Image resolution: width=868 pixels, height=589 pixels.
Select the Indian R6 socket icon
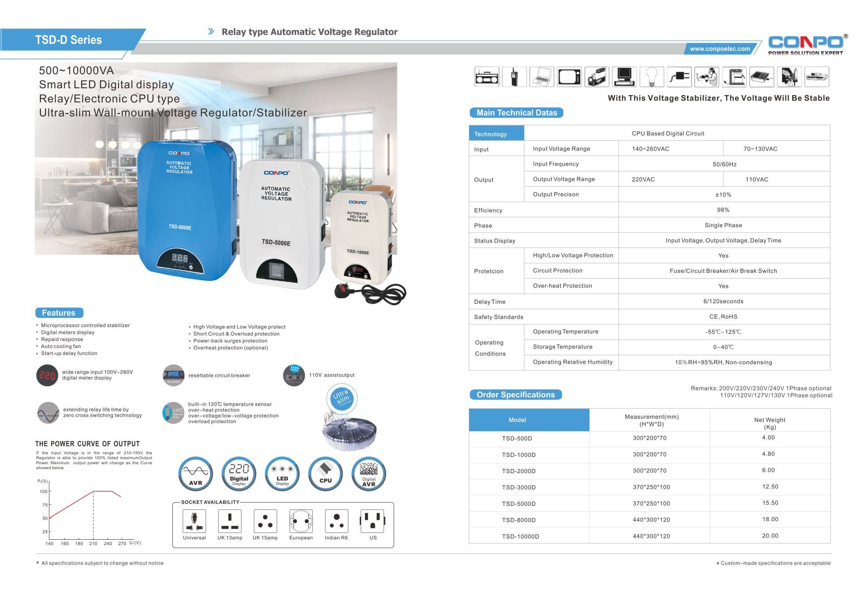pos(336,521)
